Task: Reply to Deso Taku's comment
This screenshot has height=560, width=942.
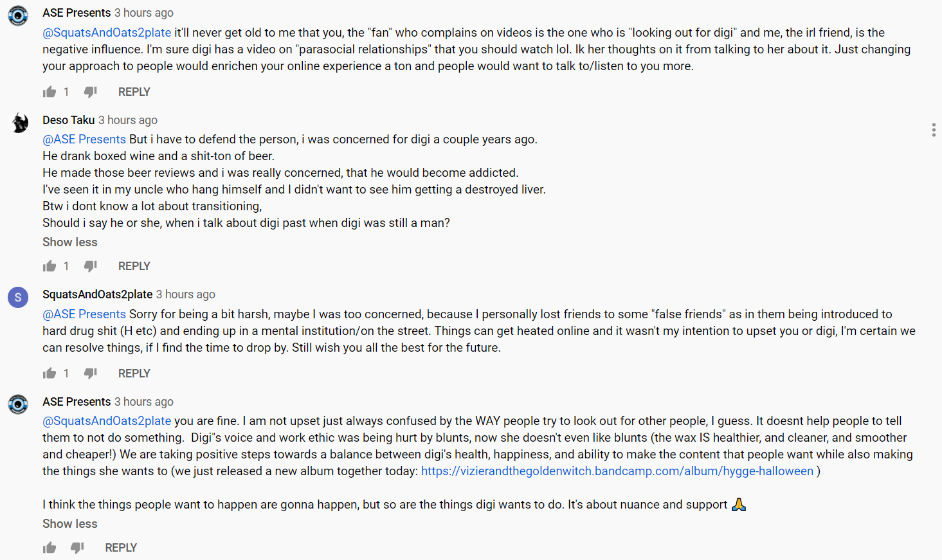Action: (134, 266)
